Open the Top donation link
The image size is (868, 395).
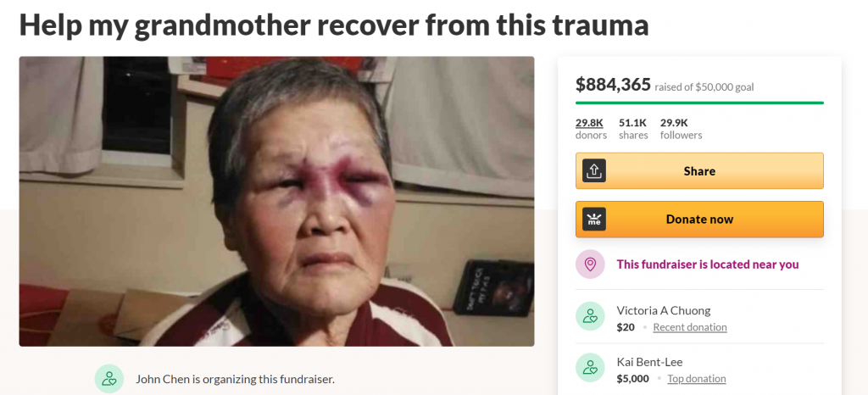click(x=697, y=378)
